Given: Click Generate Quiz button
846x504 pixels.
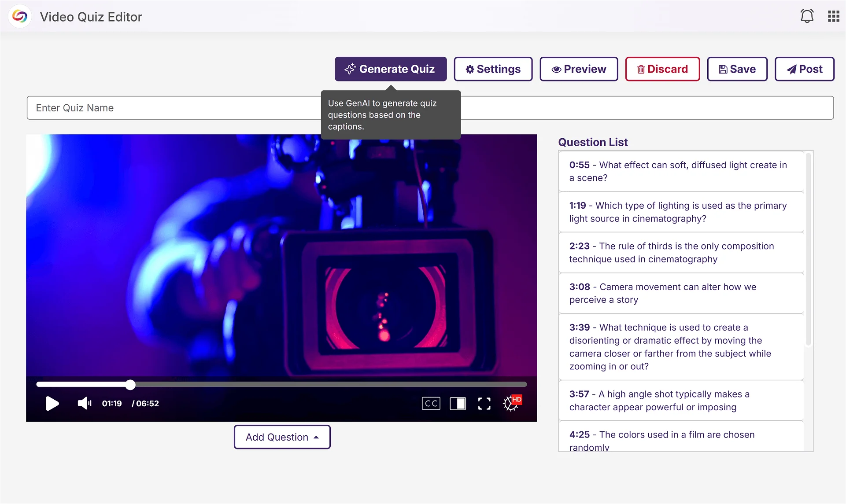Looking at the screenshot, I should point(390,69).
